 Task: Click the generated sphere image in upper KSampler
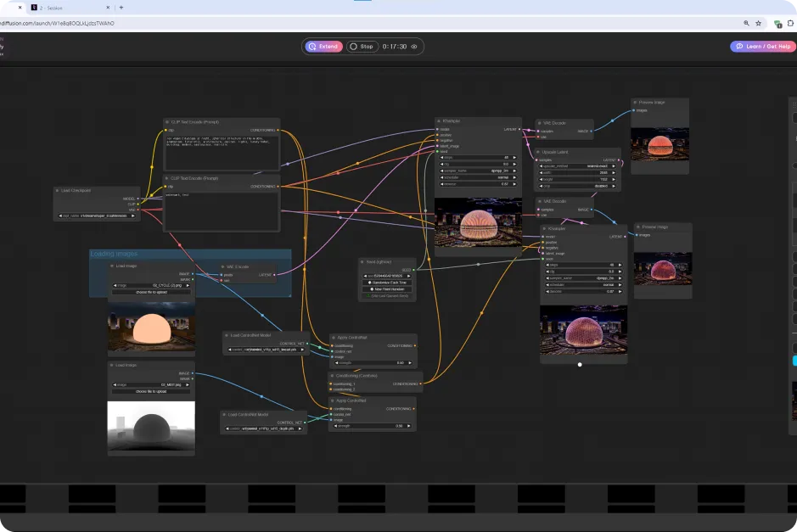(479, 222)
